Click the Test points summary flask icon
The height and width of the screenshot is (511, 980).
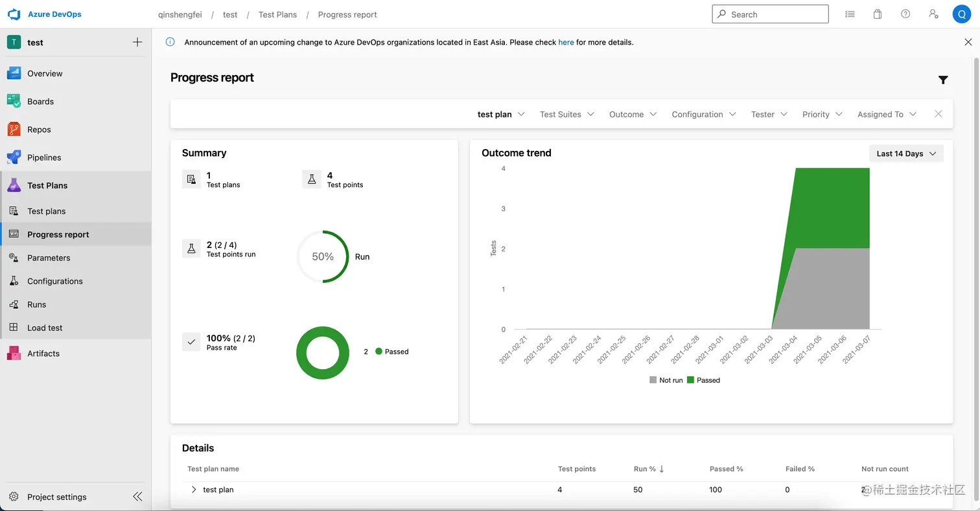312,179
